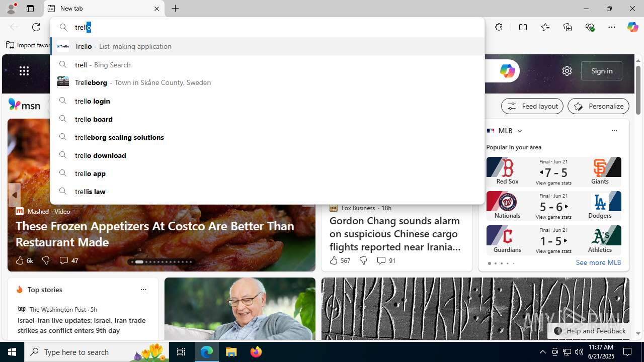Image resolution: width=644 pixels, height=362 pixels.
Task: Go to the msn logo home
Action: click(x=24, y=105)
